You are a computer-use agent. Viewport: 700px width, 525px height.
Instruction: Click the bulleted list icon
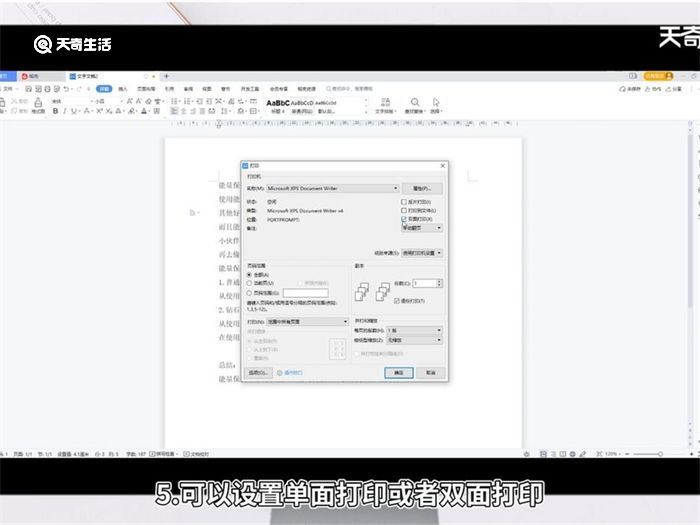pyautogui.click(x=175, y=101)
